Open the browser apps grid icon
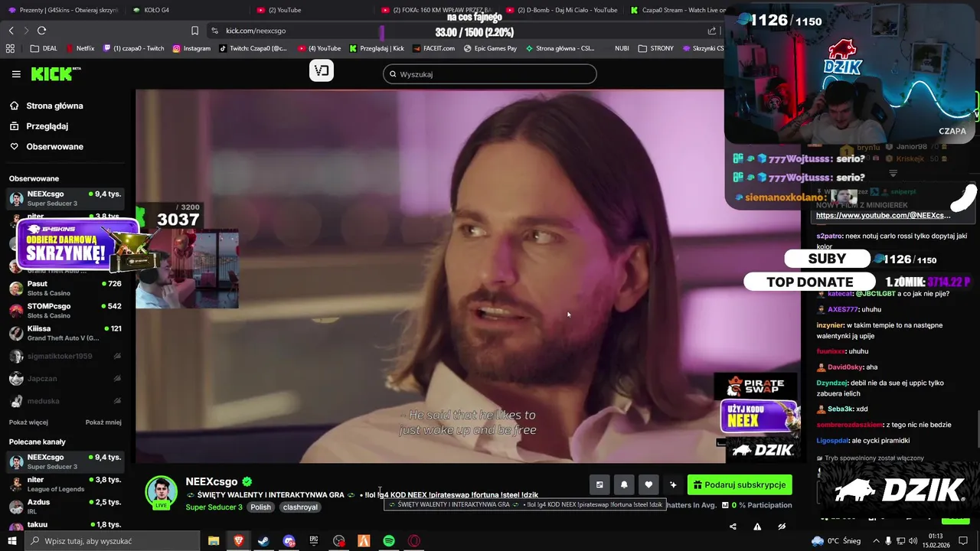Screen dimensions: 980x551 (x=10, y=48)
